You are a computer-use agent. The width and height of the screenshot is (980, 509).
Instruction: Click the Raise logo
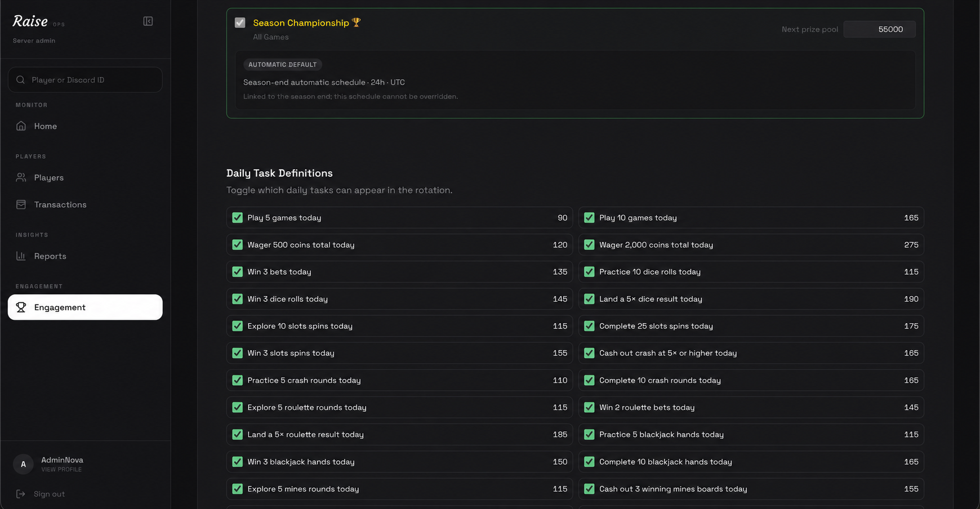coord(30,21)
